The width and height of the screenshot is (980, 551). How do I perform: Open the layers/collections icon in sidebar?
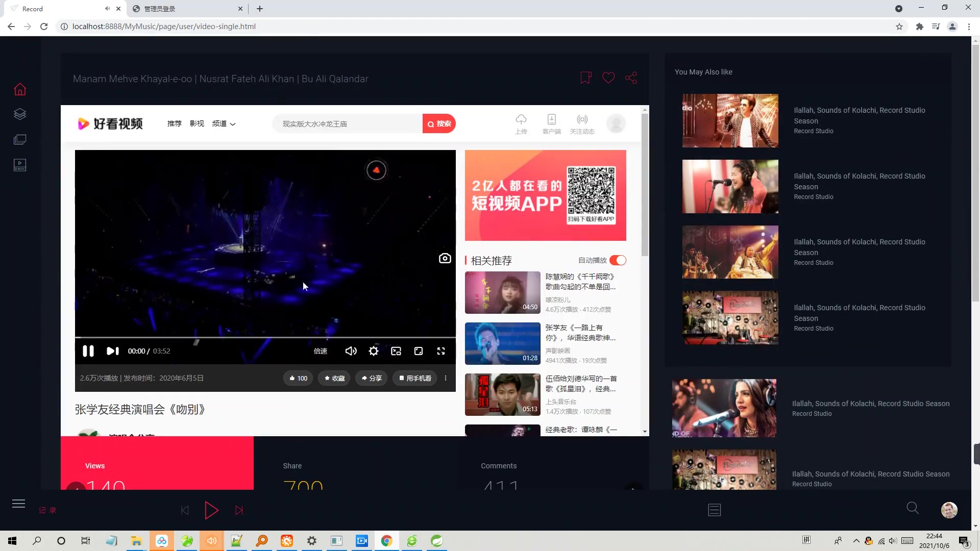click(x=19, y=114)
